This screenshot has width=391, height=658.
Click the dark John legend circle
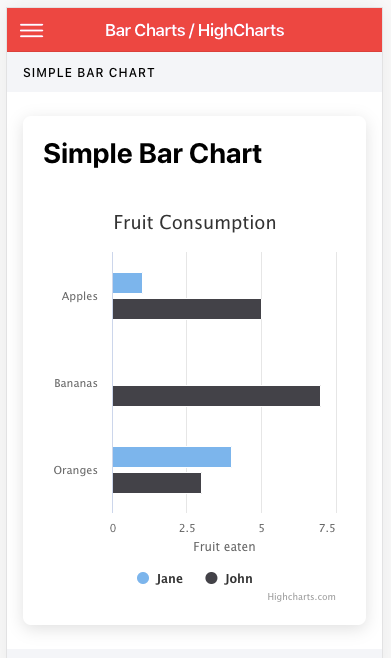pyautogui.click(x=211, y=578)
